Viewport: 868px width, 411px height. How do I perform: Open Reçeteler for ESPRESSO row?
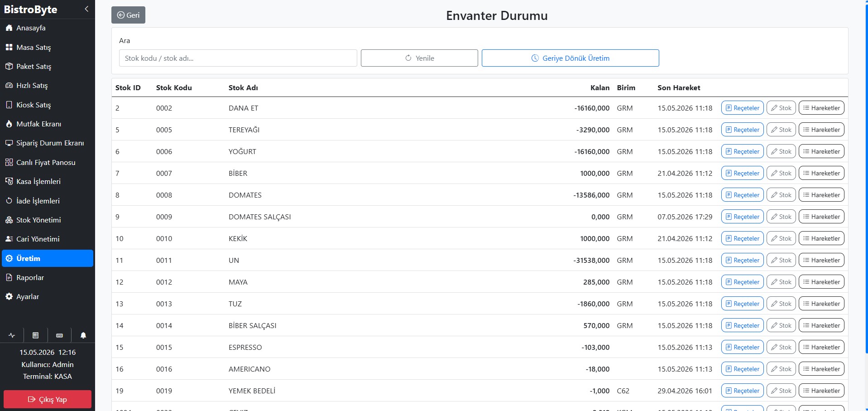(x=743, y=347)
